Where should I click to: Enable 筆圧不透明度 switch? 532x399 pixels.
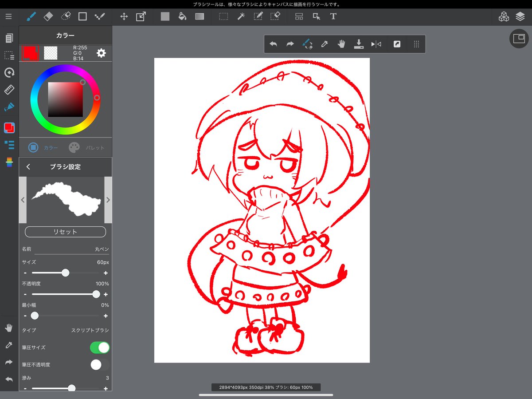pyautogui.click(x=100, y=365)
